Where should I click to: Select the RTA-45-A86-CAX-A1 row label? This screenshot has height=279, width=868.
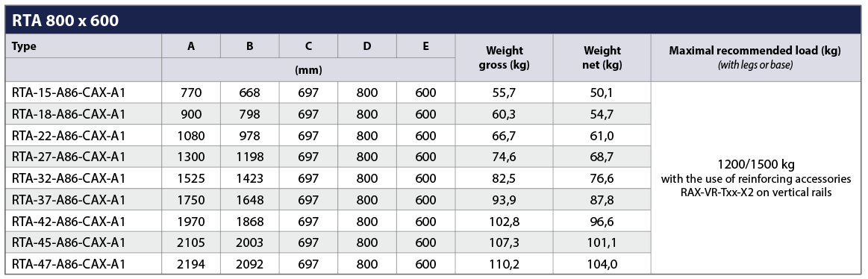[69, 242]
